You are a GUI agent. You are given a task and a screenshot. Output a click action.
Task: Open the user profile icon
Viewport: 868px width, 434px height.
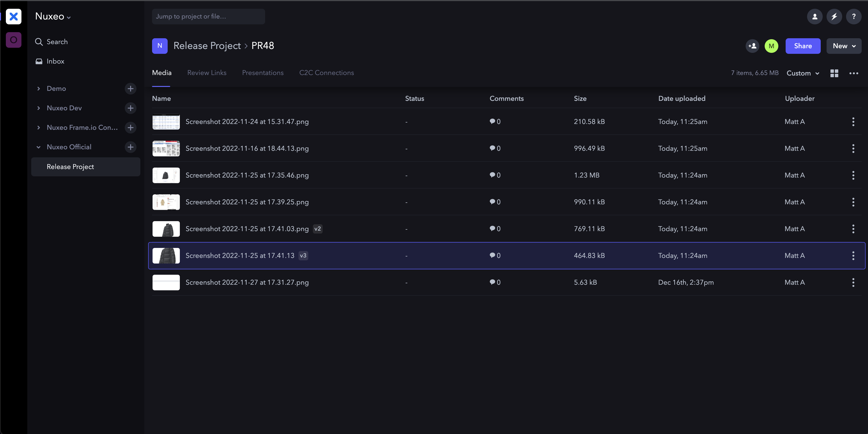click(x=814, y=17)
